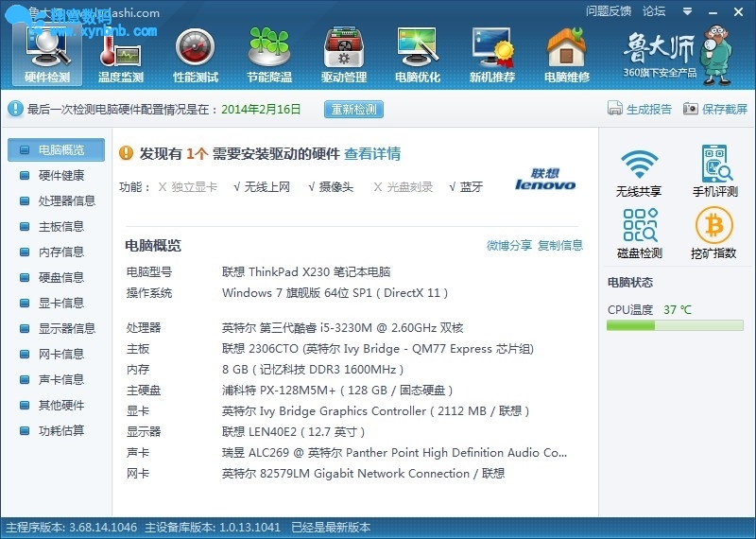Click the Ivy Bridge Graphics Controller text

(375, 411)
